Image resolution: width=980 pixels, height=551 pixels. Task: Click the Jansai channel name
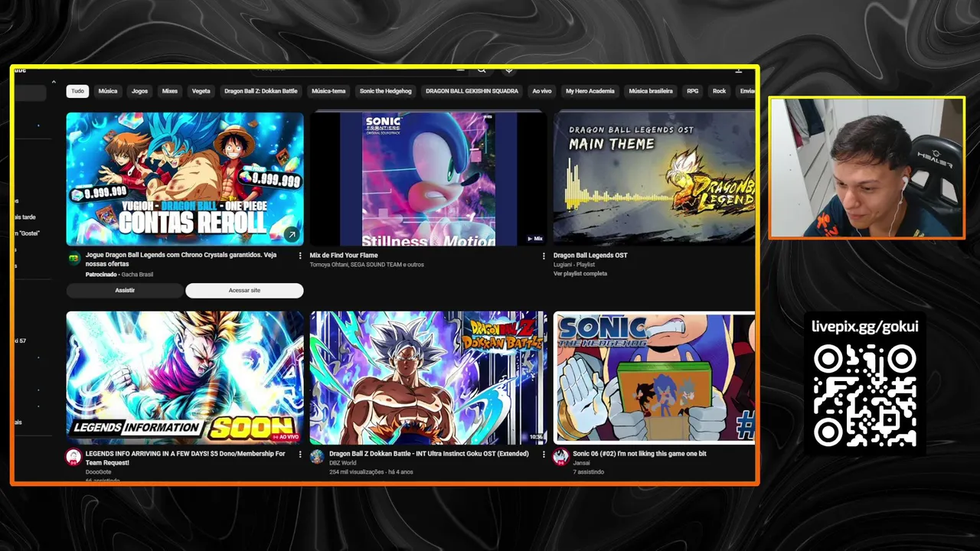coord(582,463)
